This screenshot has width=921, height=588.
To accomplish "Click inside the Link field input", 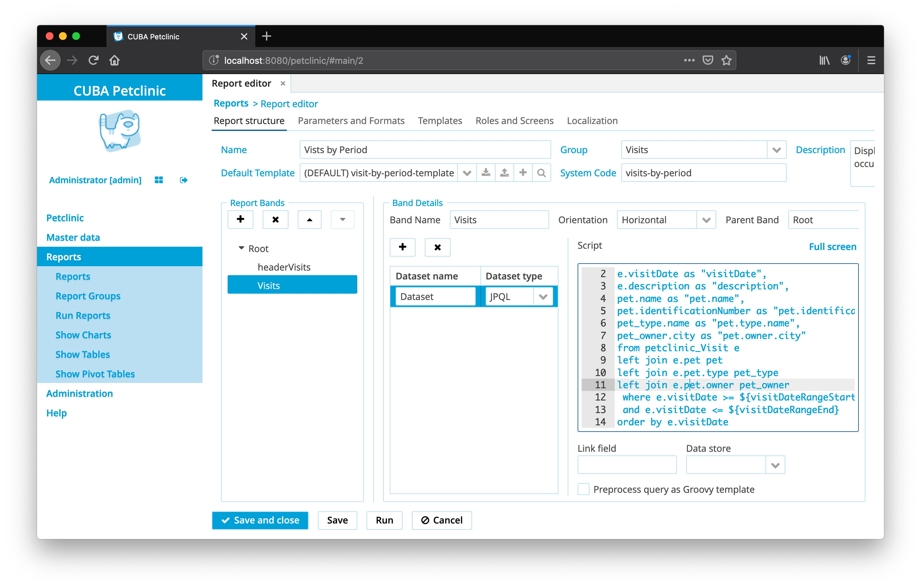I will pyautogui.click(x=627, y=465).
